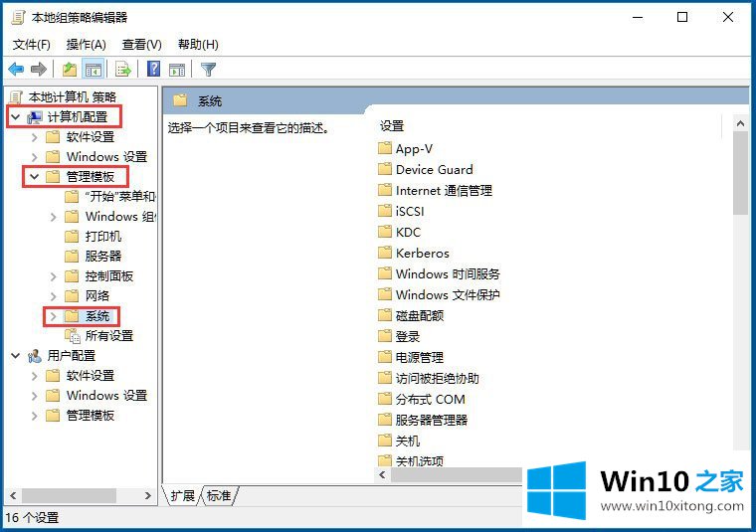Expand the 控制面板 tree node
The height and width of the screenshot is (532, 756).
tap(54, 276)
